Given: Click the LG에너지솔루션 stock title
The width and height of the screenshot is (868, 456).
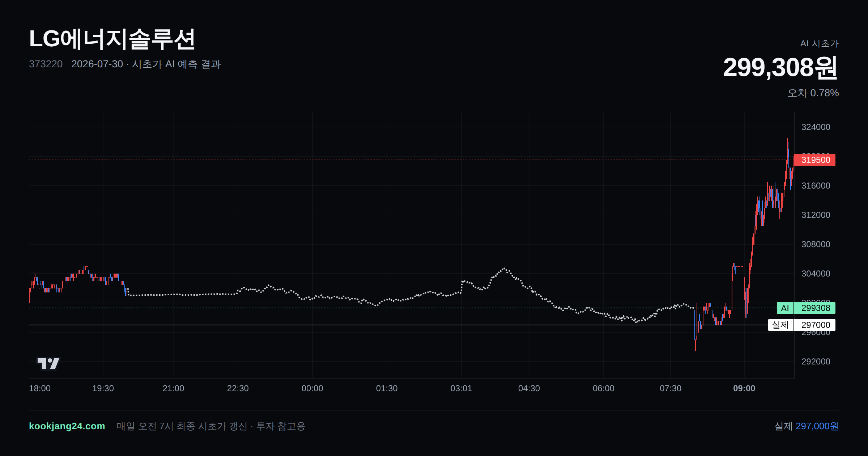Looking at the screenshot, I should click(x=112, y=39).
